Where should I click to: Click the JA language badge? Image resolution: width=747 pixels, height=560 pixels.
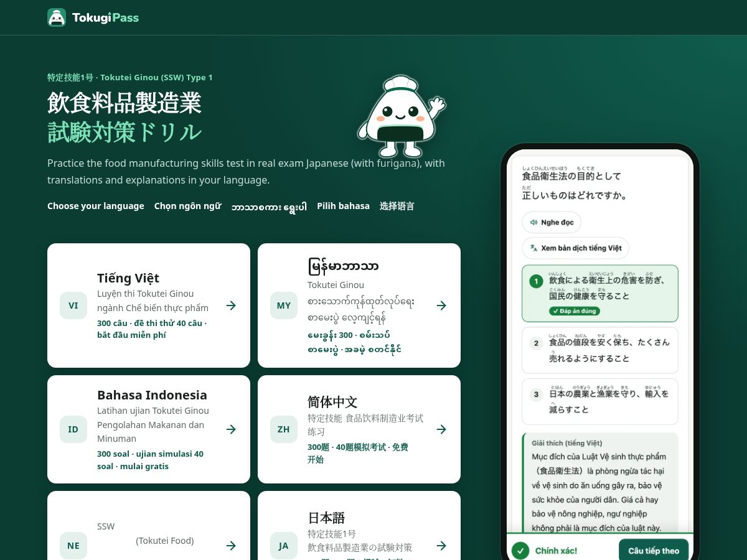pyautogui.click(x=284, y=546)
